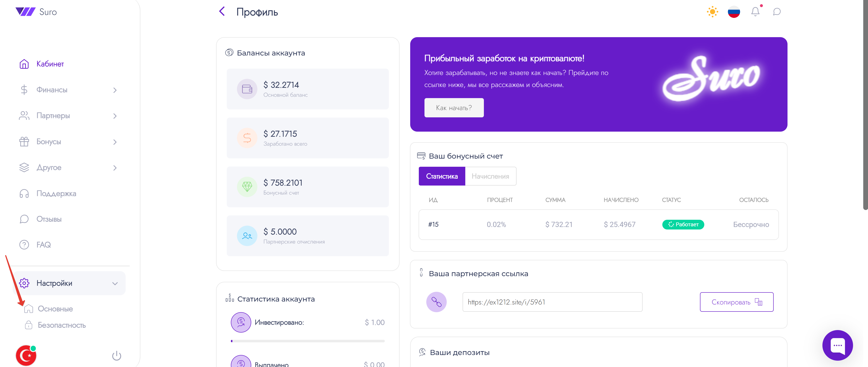Expand Финансы chevron arrow
868x367 pixels.
click(x=115, y=90)
